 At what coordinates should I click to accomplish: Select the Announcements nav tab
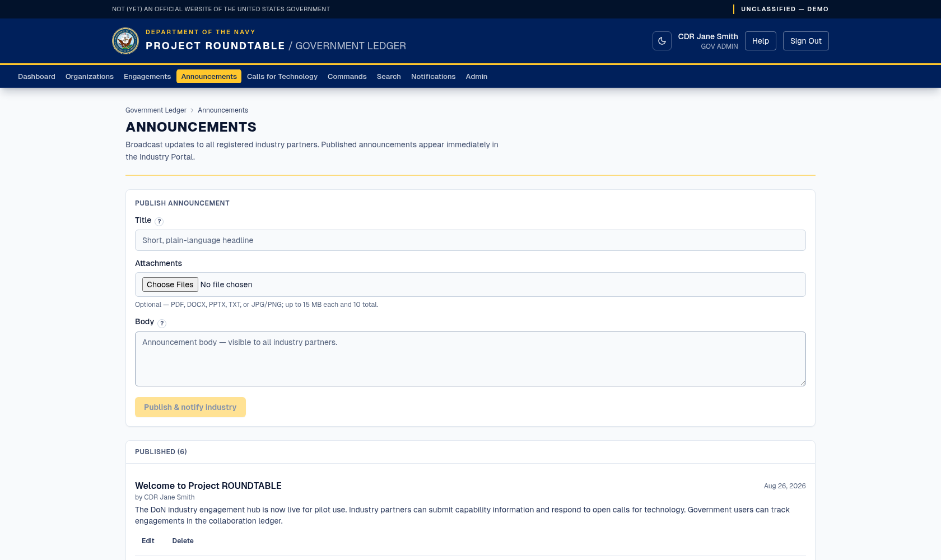(209, 76)
